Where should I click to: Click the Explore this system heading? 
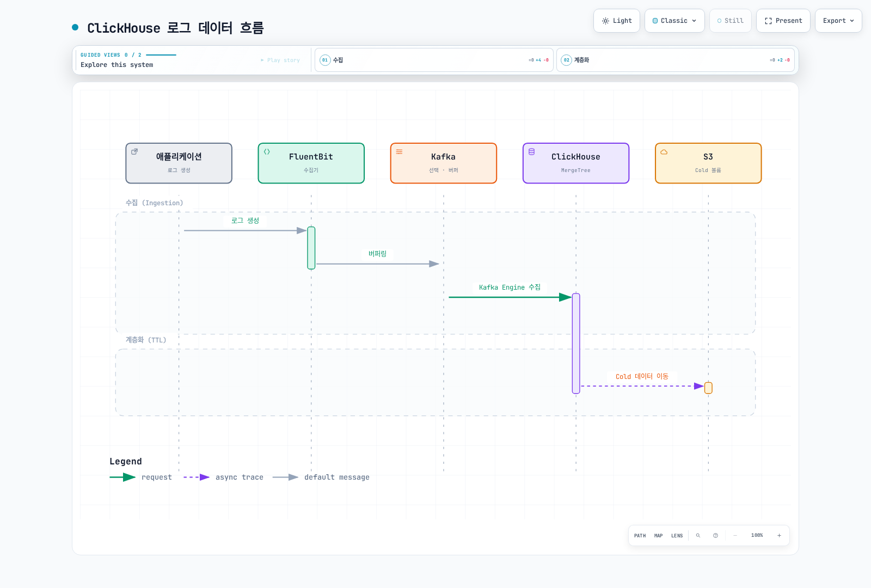click(x=116, y=65)
